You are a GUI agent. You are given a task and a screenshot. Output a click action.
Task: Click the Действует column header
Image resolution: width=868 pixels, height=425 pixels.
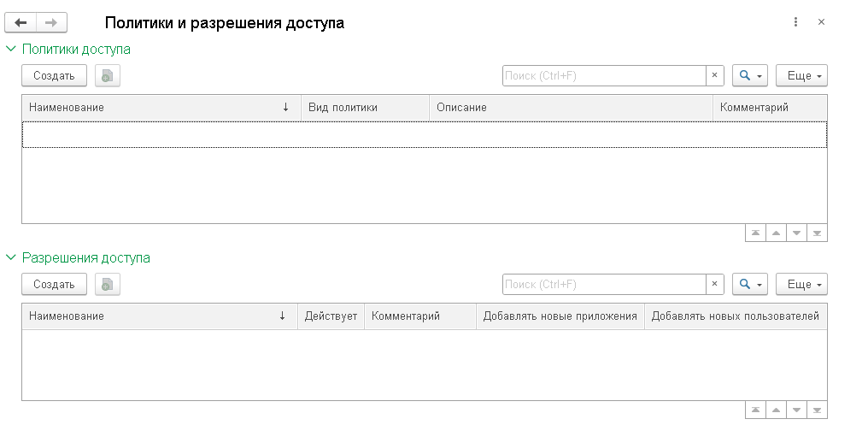331,316
